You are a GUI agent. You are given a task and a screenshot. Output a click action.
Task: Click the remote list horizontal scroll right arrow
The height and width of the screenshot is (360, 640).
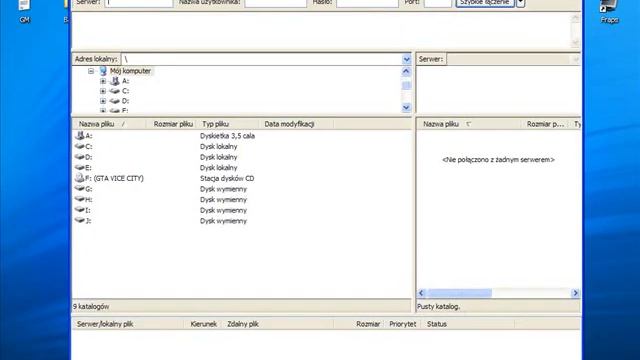click(x=576, y=293)
